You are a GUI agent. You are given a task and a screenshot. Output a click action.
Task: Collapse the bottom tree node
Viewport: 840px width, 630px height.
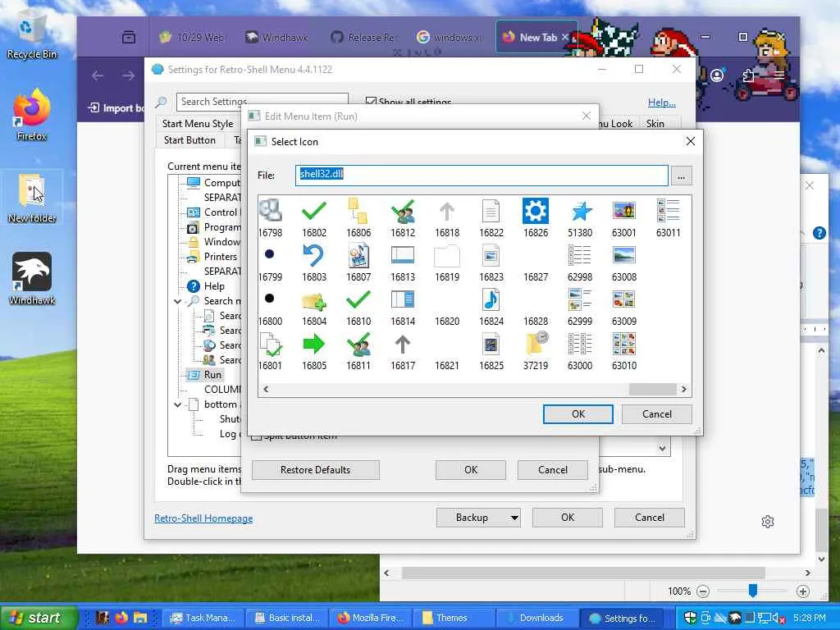[177, 405]
